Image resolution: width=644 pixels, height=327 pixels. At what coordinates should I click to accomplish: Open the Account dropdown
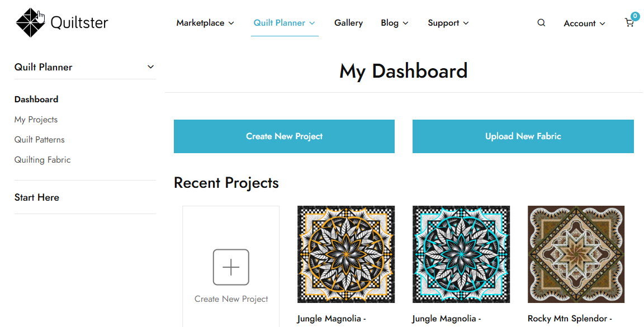(584, 23)
